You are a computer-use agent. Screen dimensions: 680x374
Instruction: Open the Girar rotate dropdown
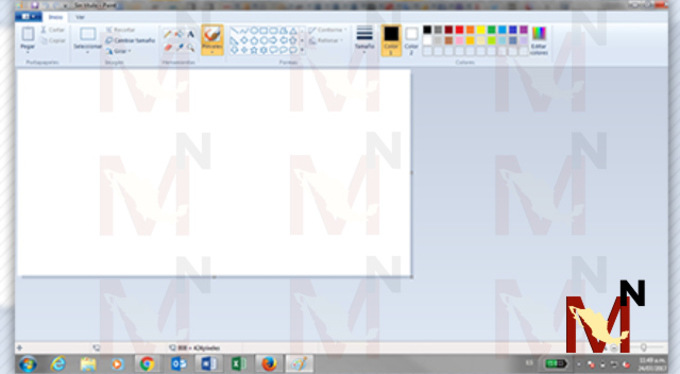[x=118, y=51]
